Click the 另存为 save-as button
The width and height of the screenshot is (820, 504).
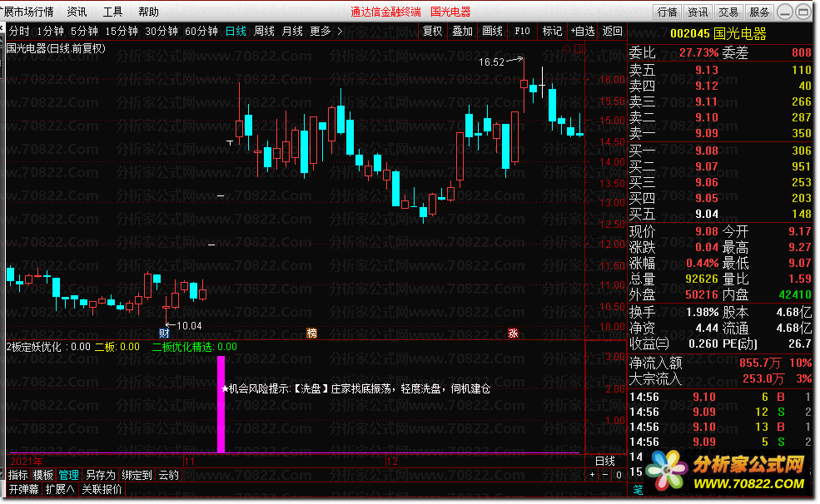click(101, 475)
